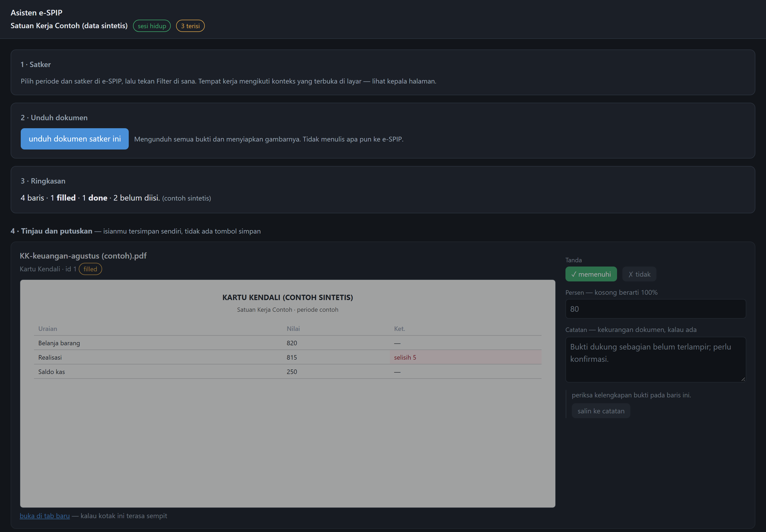Click the 'Nilai' column header
The image size is (766, 532).
pyautogui.click(x=293, y=329)
